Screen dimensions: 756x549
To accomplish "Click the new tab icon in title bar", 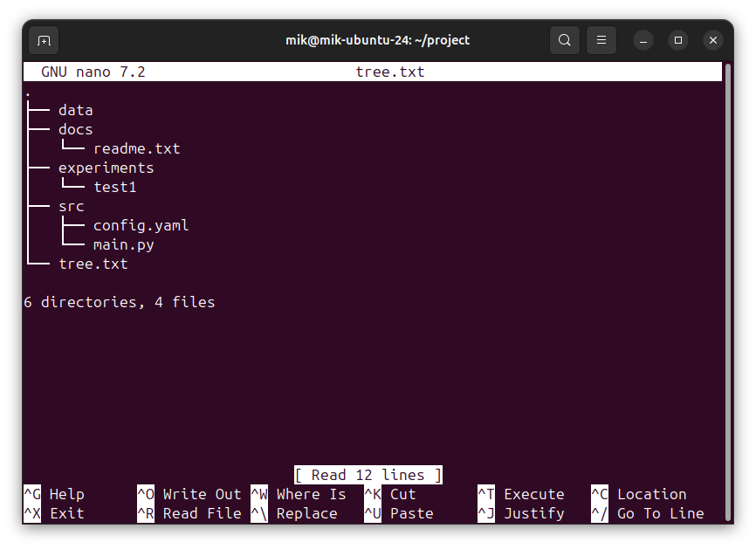I will pyautogui.click(x=44, y=40).
